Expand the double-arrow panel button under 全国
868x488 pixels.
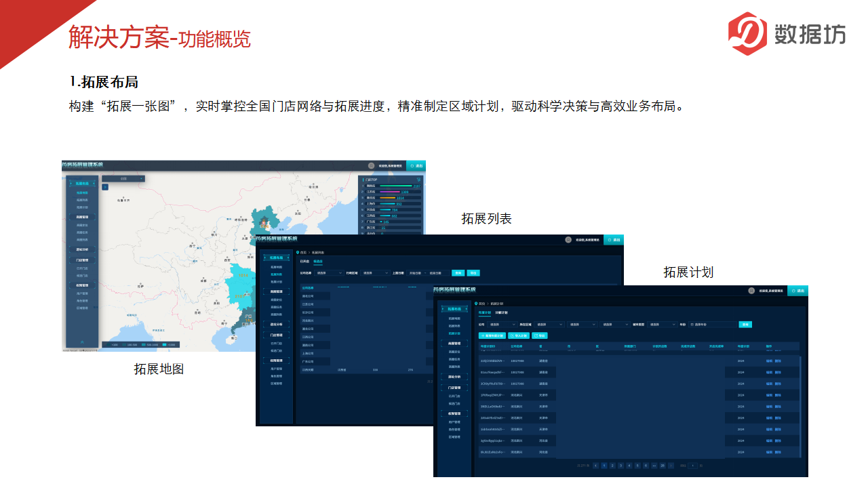[105, 187]
